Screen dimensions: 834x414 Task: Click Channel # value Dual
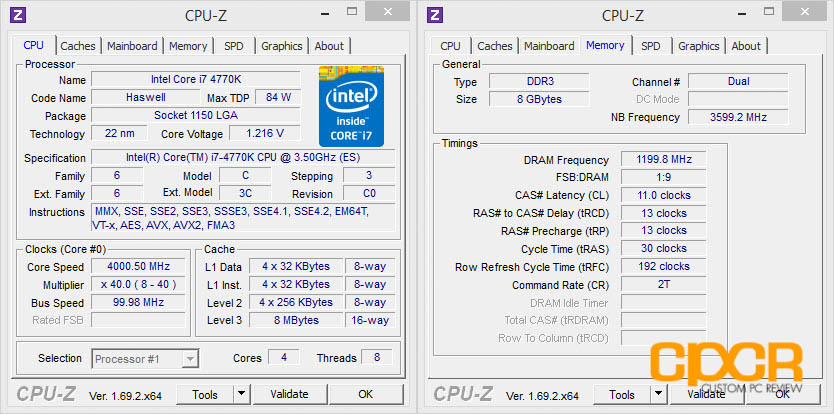click(x=738, y=81)
